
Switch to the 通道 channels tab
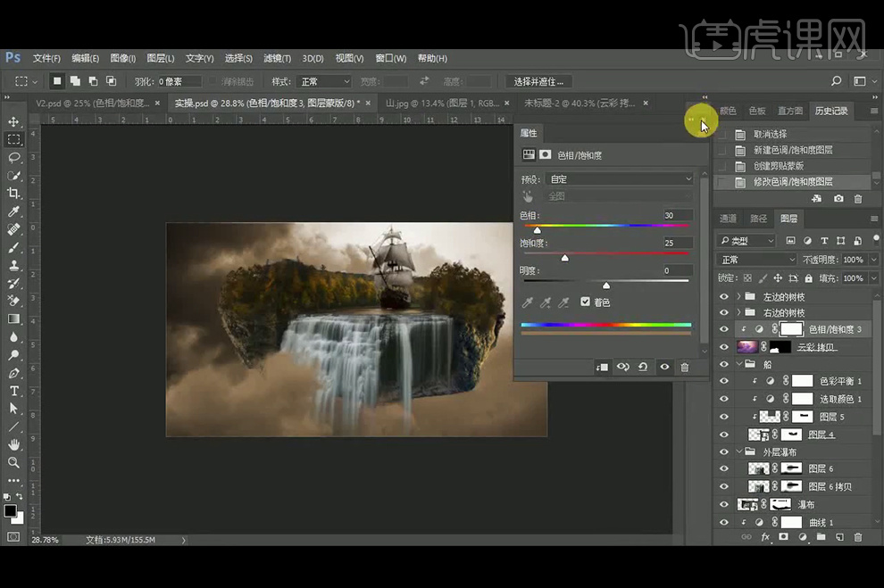(x=729, y=219)
